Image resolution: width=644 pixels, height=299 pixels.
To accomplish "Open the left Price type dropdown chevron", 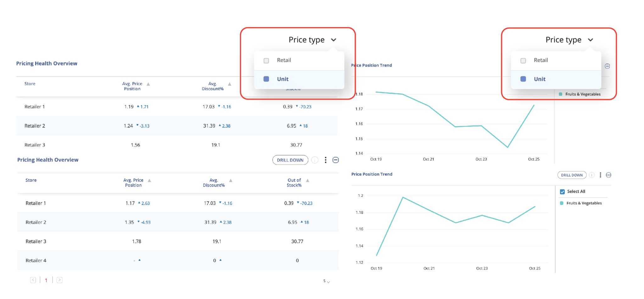I will 334,40.
